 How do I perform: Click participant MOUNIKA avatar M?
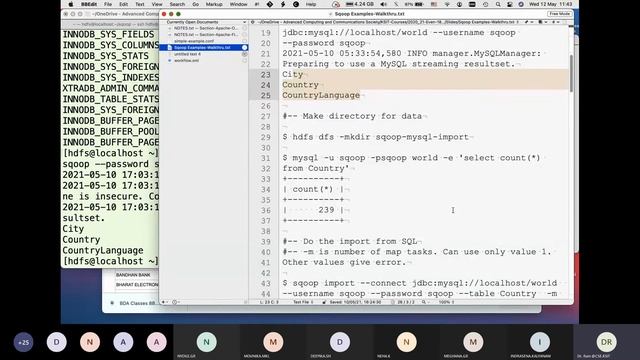click(273, 342)
